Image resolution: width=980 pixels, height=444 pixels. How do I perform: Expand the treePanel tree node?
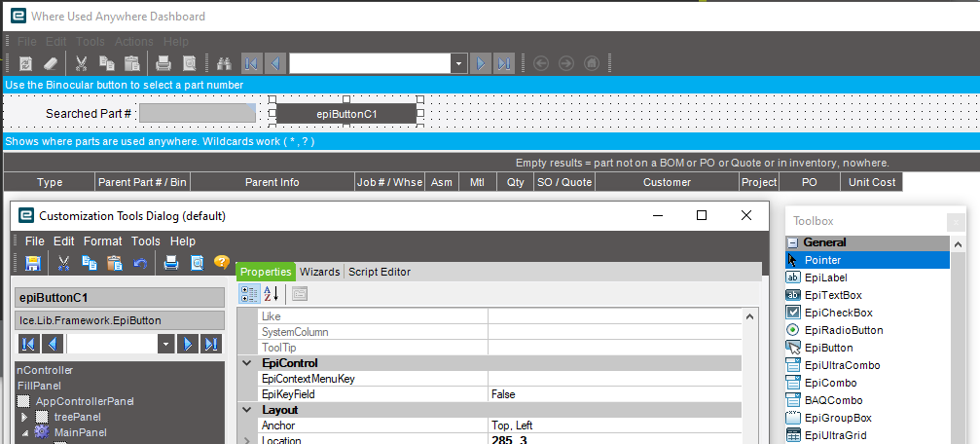tap(24, 417)
